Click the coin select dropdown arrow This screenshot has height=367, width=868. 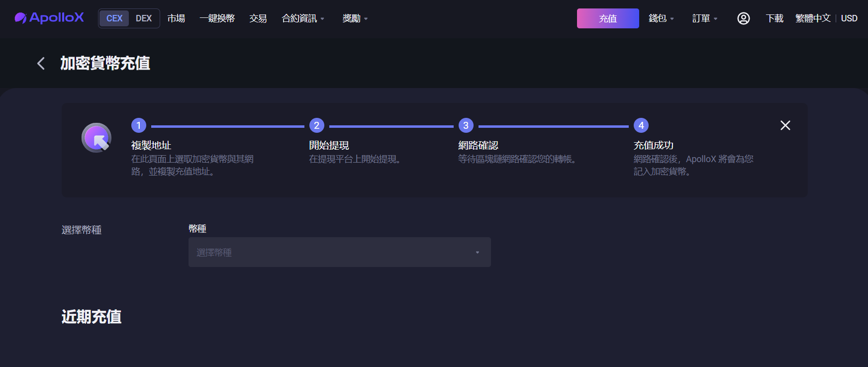(478, 253)
